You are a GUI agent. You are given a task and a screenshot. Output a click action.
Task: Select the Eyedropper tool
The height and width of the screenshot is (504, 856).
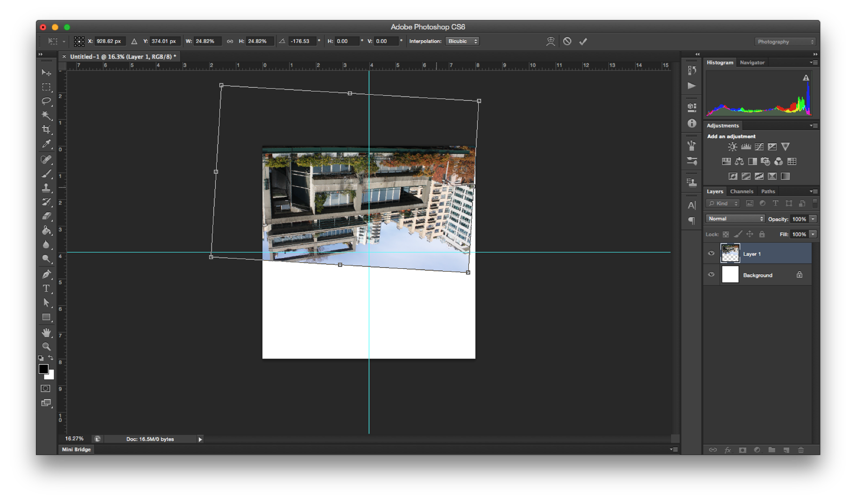click(x=46, y=144)
